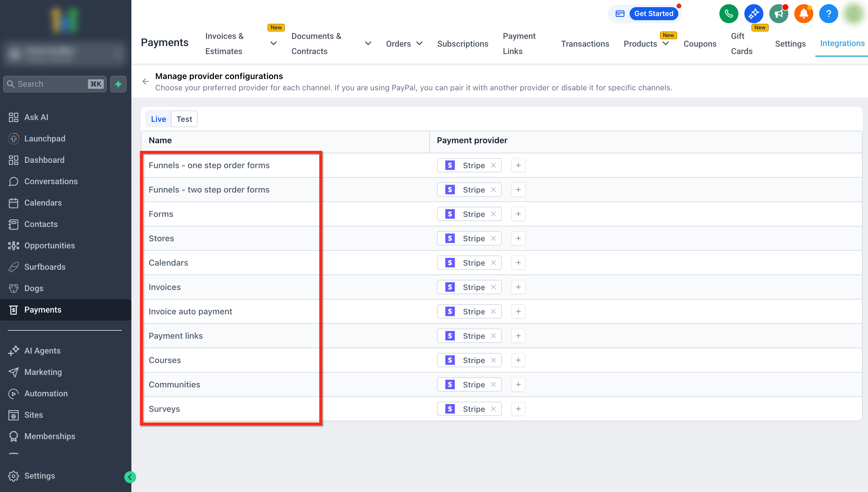This screenshot has width=868, height=492.
Task: Open the announcements megaphone icon
Action: (x=779, y=14)
